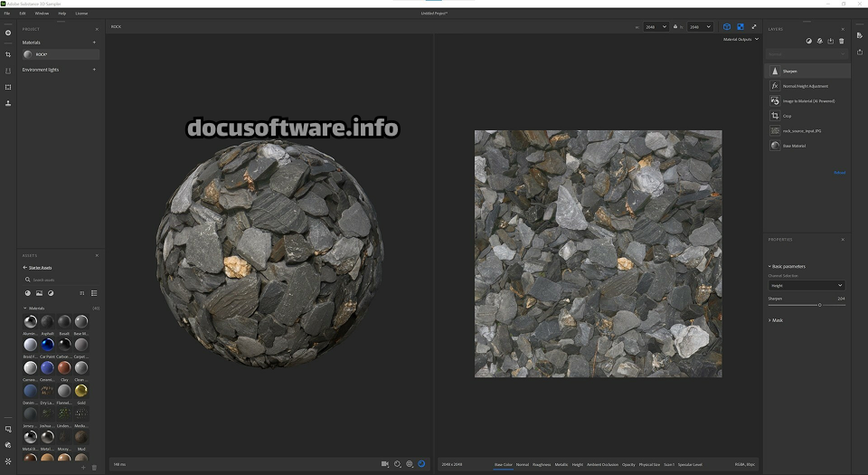Select the Normal/Height Adjustment layer
The height and width of the screenshot is (475, 868).
point(807,86)
